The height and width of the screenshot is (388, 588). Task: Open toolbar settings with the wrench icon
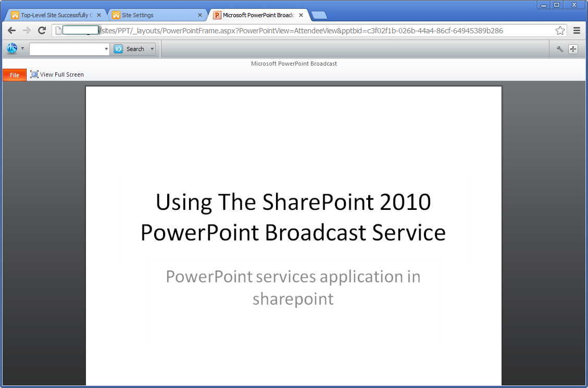(560, 49)
